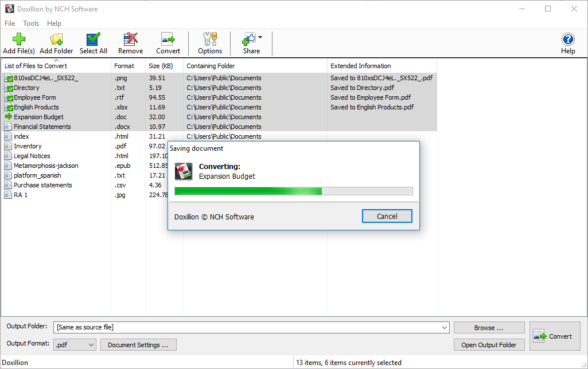Select the Financial Statements file name
Image resolution: width=588 pixels, height=369 pixels.
click(42, 127)
